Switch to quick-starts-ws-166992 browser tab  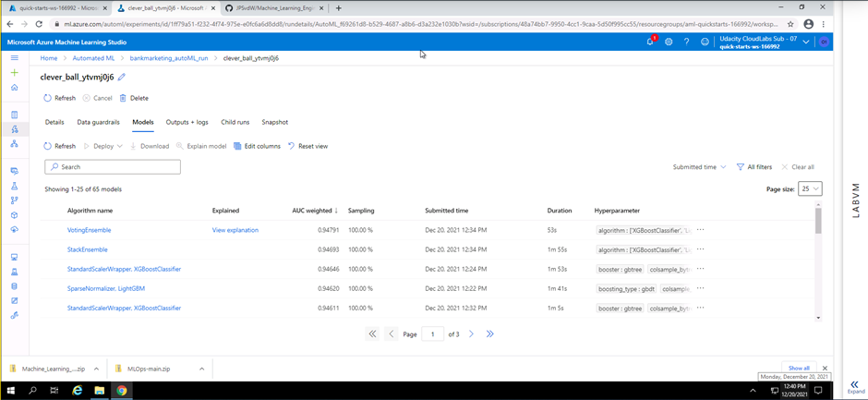pos(56,7)
